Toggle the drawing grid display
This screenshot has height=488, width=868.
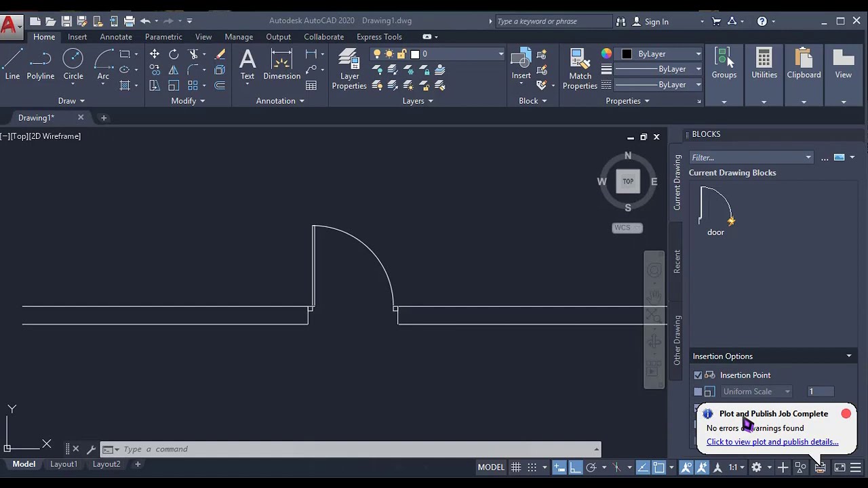[x=516, y=467]
